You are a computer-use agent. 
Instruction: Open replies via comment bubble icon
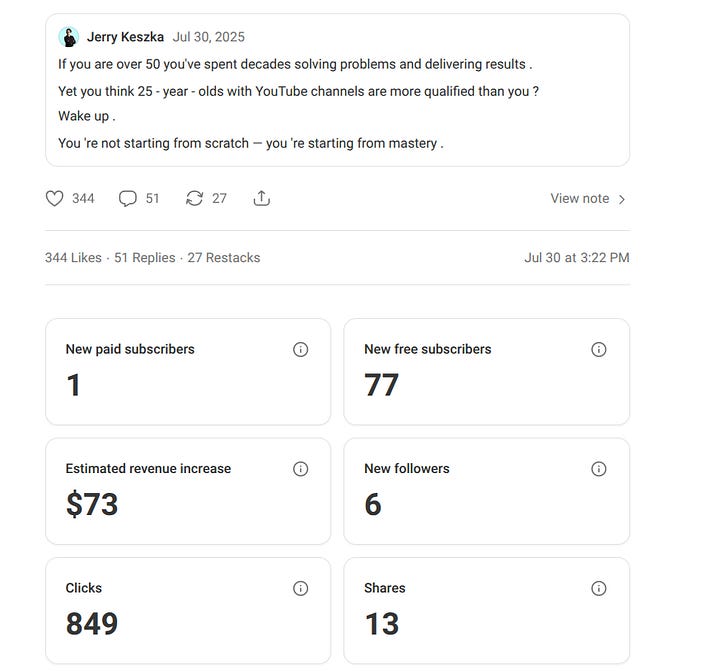point(128,198)
